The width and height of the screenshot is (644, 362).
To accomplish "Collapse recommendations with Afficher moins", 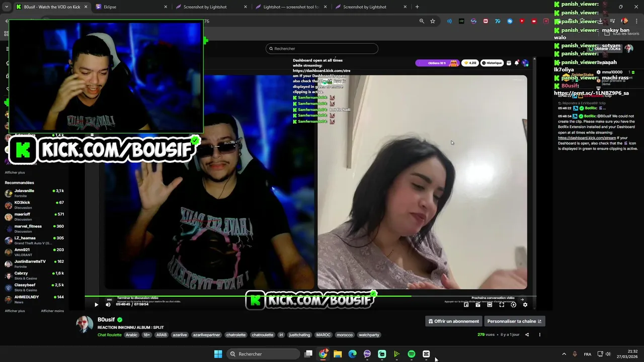I will [52, 311].
